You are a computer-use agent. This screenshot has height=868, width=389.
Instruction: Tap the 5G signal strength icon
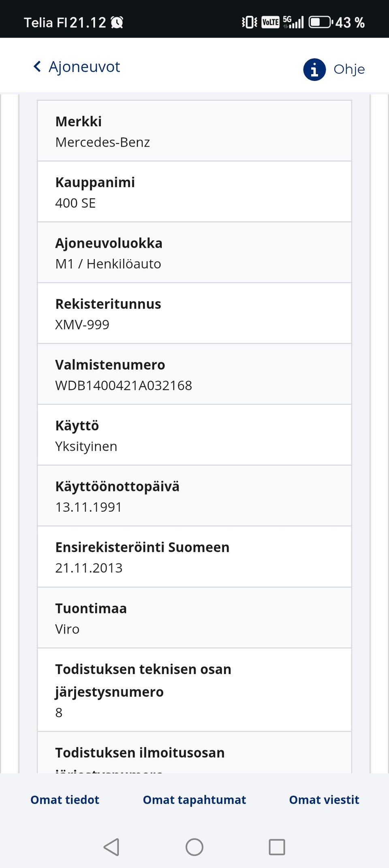pyautogui.click(x=293, y=22)
